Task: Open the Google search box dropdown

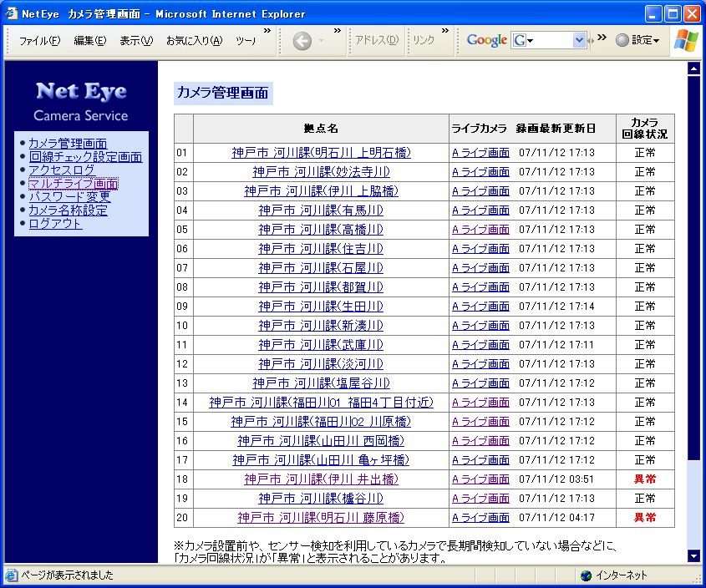Action: click(x=579, y=40)
